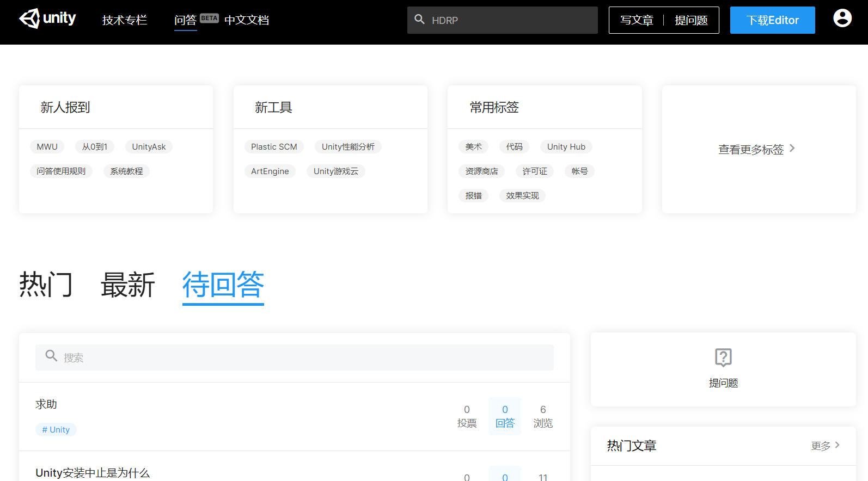Click the 下载Editor button
868x481 pixels.
pyautogui.click(x=773, y=20)
